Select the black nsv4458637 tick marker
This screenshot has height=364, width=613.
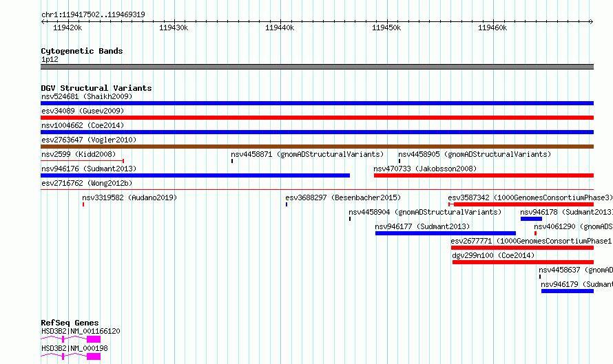click(x=540, y=277)
